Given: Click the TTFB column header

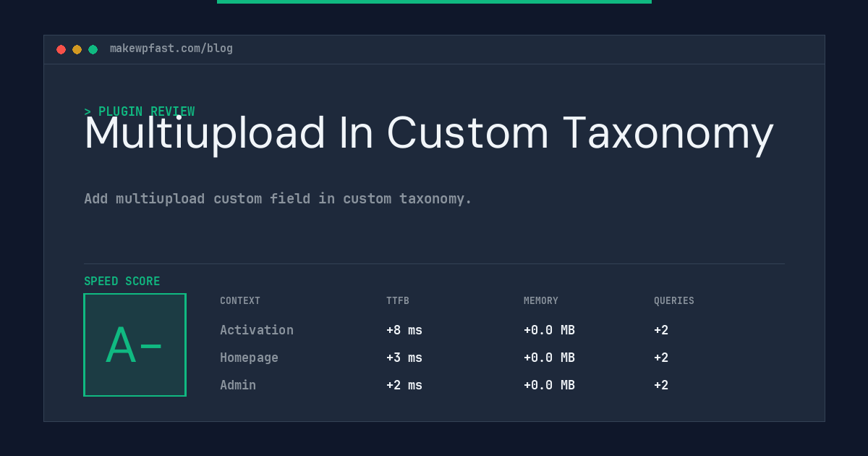Looking at the screenshot, I should [398, 301].
